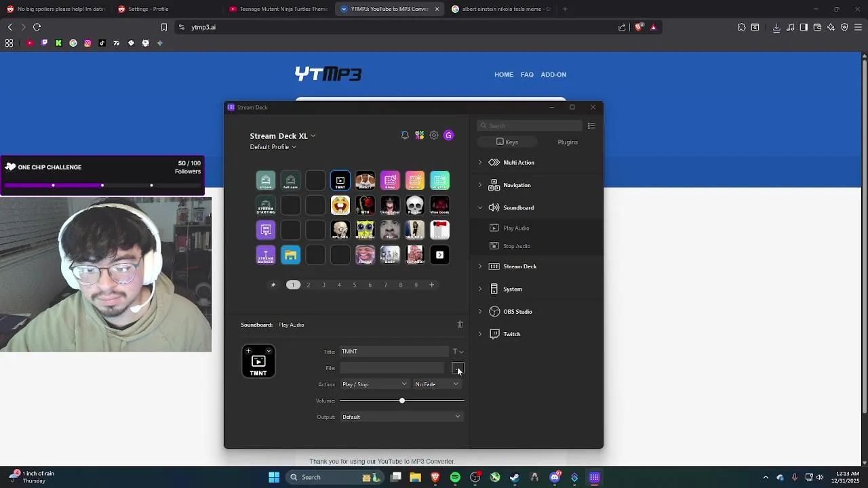
Task: Open Discord from the taskbar
Action: (x=555, y=477)
